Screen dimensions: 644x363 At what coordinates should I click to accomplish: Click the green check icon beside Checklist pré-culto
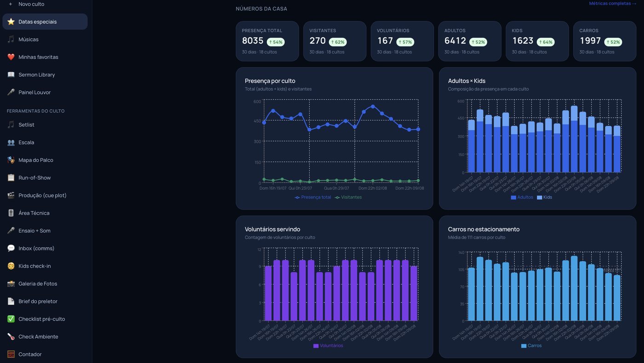click(x=11, y=319)
